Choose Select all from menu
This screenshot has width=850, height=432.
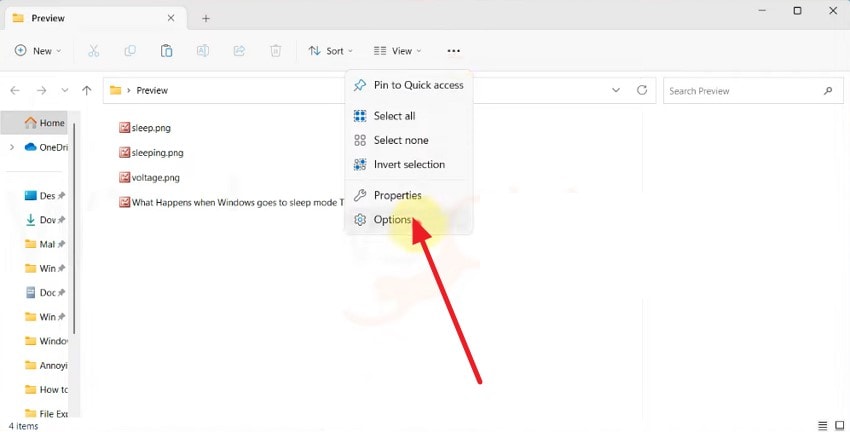pyautogui.click(x=409, y=116)
